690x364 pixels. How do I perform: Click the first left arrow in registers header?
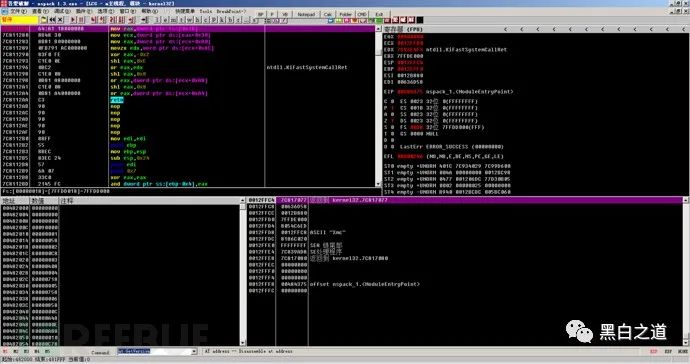click(x=506, y=29)
